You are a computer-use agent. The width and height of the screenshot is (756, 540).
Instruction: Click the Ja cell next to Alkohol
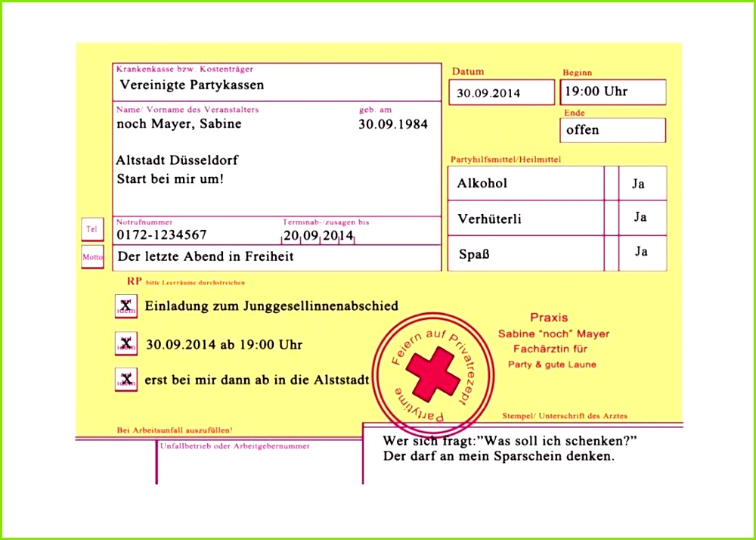tap(641, 183)
